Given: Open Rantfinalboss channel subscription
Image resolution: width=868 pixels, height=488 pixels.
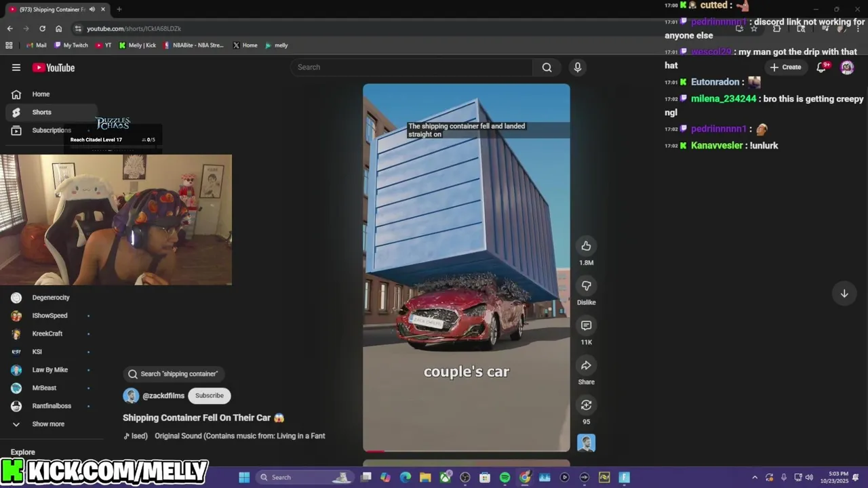Looking at the screenshot, I should tap(52, 406).
